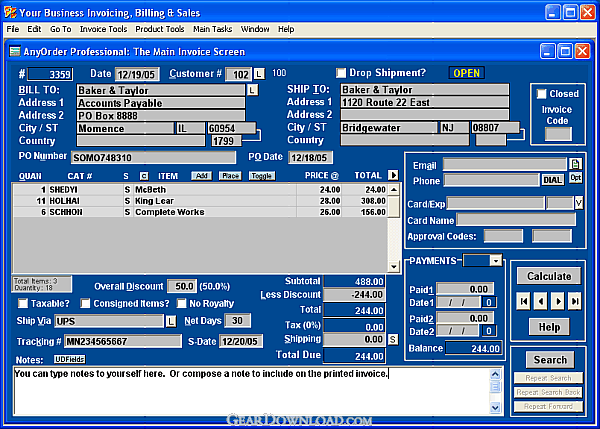Click the Opt button beside Phone
Viewport: 600px width, 429px height.
point(576,178)
